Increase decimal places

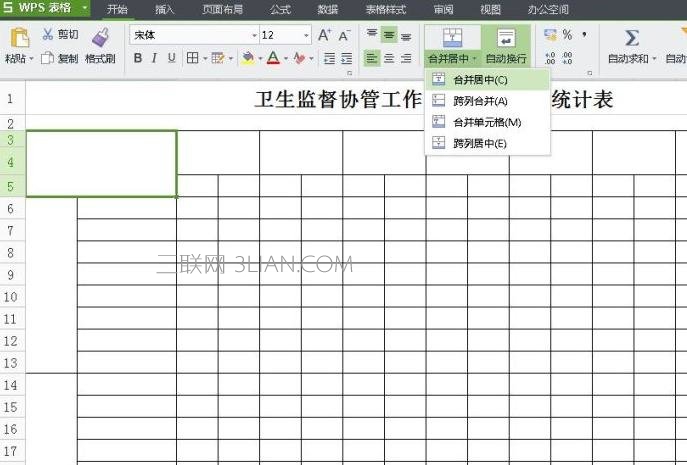550,58
